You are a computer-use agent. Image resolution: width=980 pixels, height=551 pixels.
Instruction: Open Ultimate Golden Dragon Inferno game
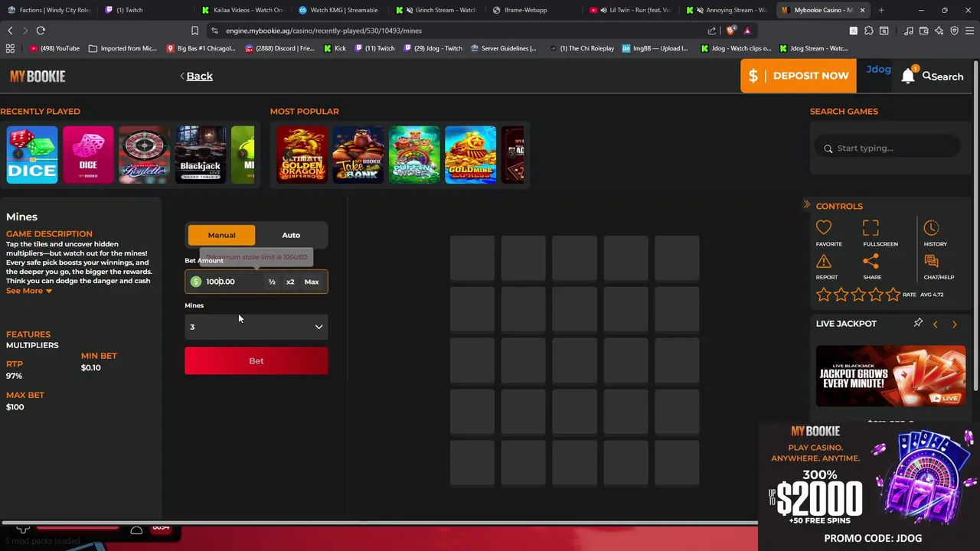pos(302,155)
